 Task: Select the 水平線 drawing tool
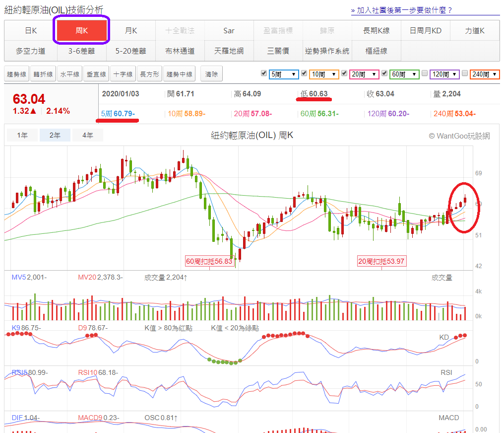[x=69, y=74]
